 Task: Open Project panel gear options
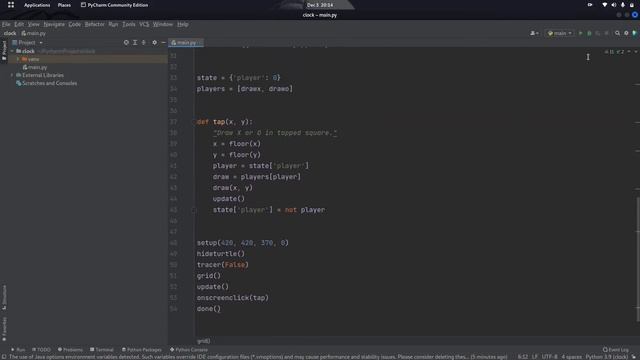pos(154,42)
